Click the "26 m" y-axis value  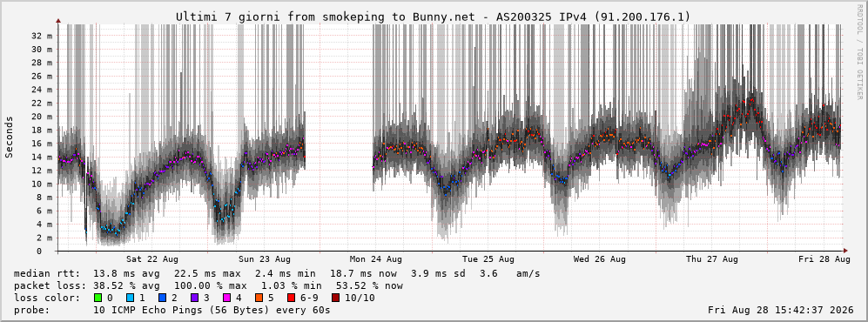click(x=42, y=77)
